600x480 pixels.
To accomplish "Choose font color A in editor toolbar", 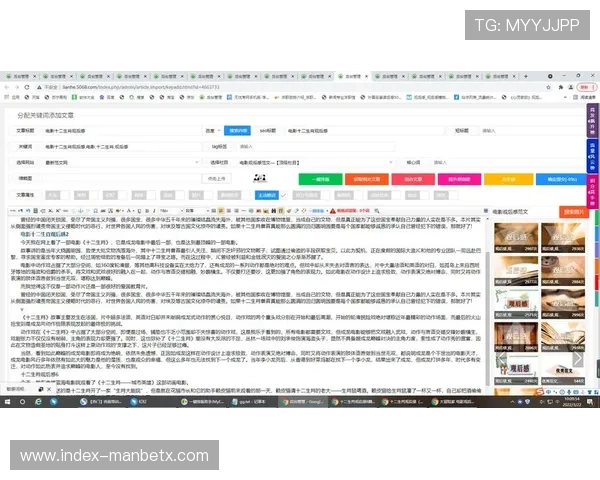I will pyautogui.click(x=129, y=211).
